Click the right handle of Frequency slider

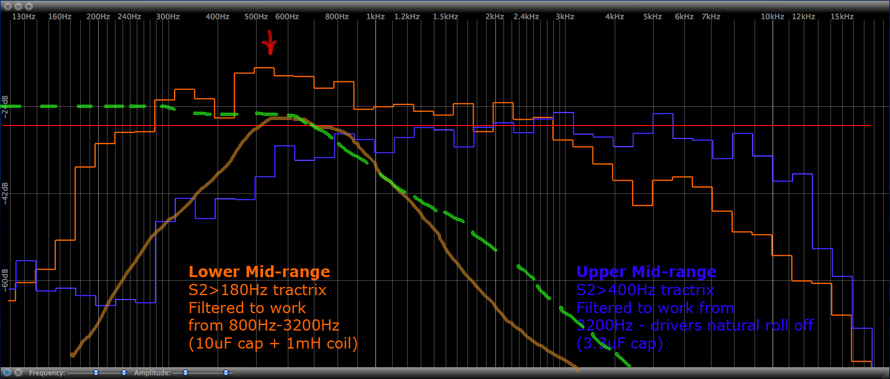pos(124,373)
